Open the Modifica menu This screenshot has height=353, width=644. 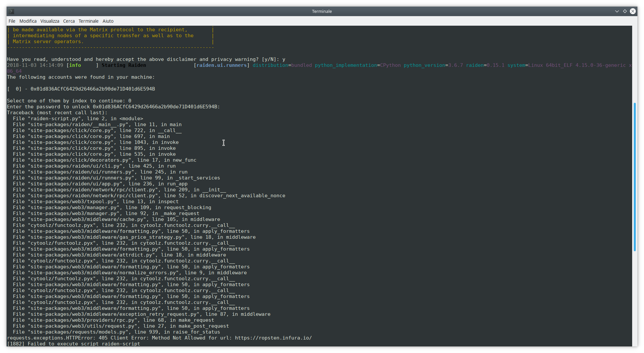tap(28, 21)
